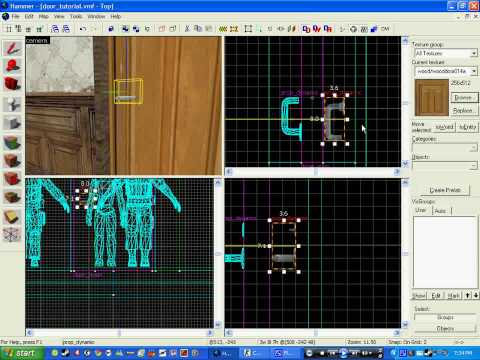Cut selection with scissors icon

(x=187, y=29)
